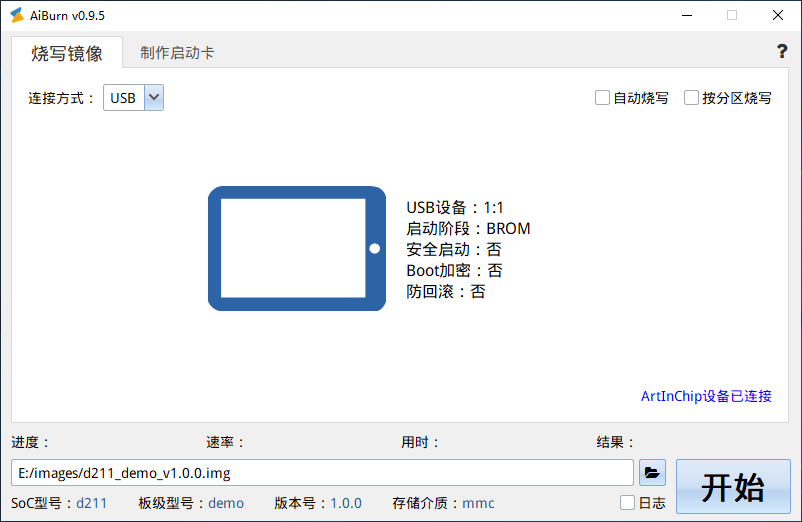Enable the 自动烧写 checkbox
This screenshot has height=522, width=802.
click(x=602, y=98)
